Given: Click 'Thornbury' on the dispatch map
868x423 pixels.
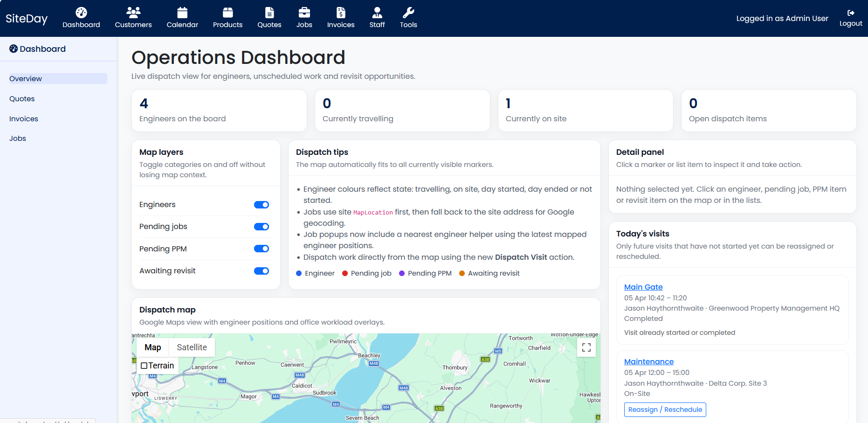Looking at the screenshot, I should pyautogui.click(x=455, y=368).
